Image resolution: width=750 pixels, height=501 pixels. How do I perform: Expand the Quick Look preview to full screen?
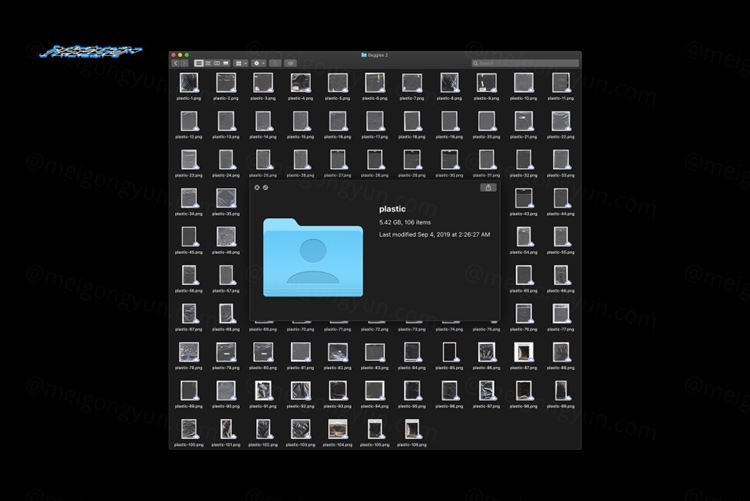[x=265, y=187]
